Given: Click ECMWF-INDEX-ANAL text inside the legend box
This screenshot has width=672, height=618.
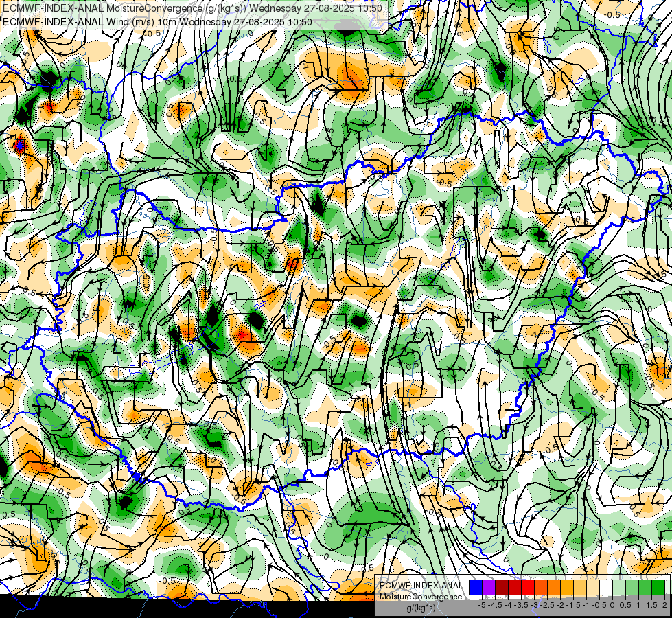Looking at the screenshot, I should click(x=421, y=586).
